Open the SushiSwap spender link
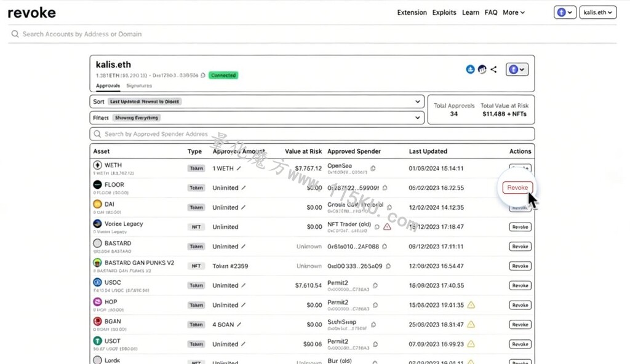This screenshot has height=364, width=630. pyautogui.click(x=341, y=322)
